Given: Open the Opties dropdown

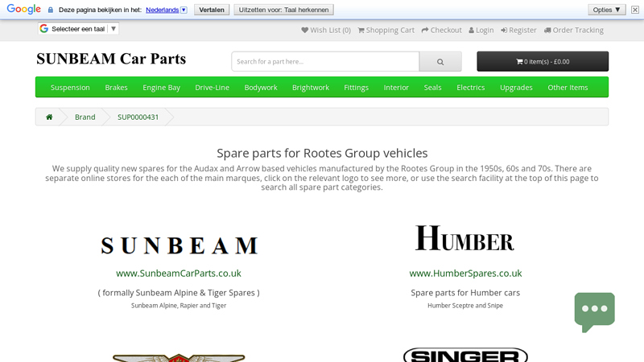Looking at the screenshot, I should 607,10.
